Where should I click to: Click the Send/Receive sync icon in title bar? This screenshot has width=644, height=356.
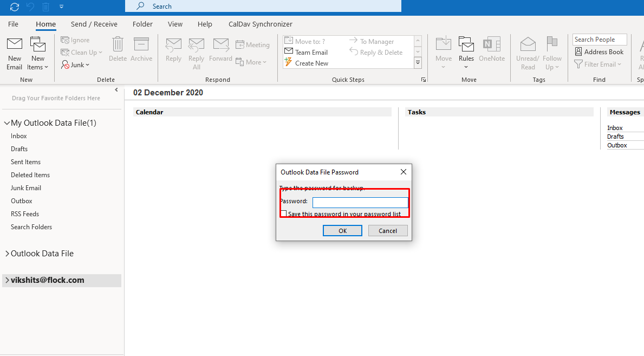(15, 7)
